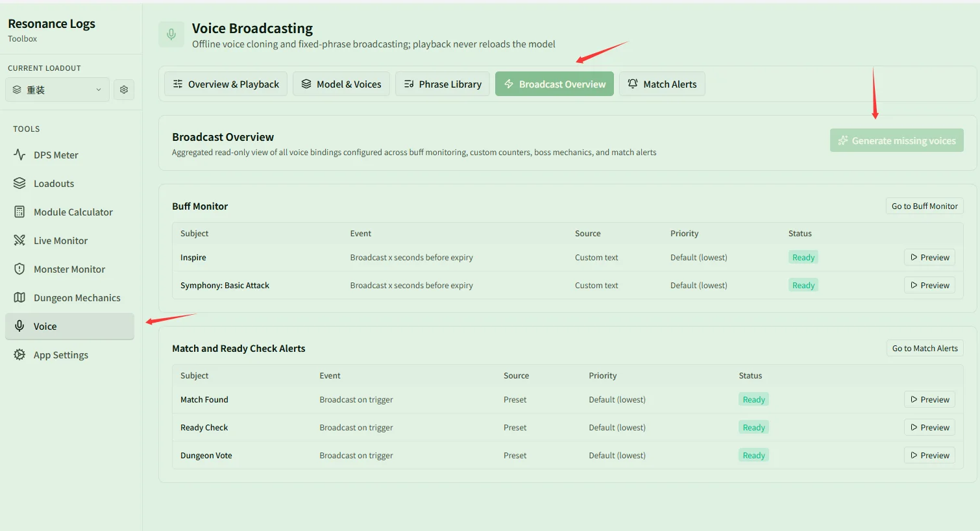This screenshot has width=980, height=531.
Task: Click the Loadouts layers icon in sidebar
Action: (19, 183)
